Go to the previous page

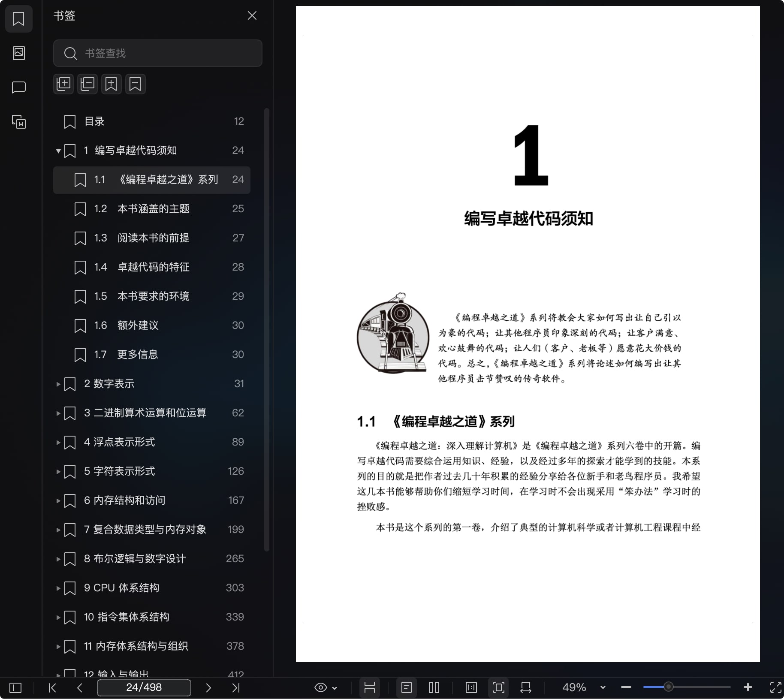click(x=80, y=688)
